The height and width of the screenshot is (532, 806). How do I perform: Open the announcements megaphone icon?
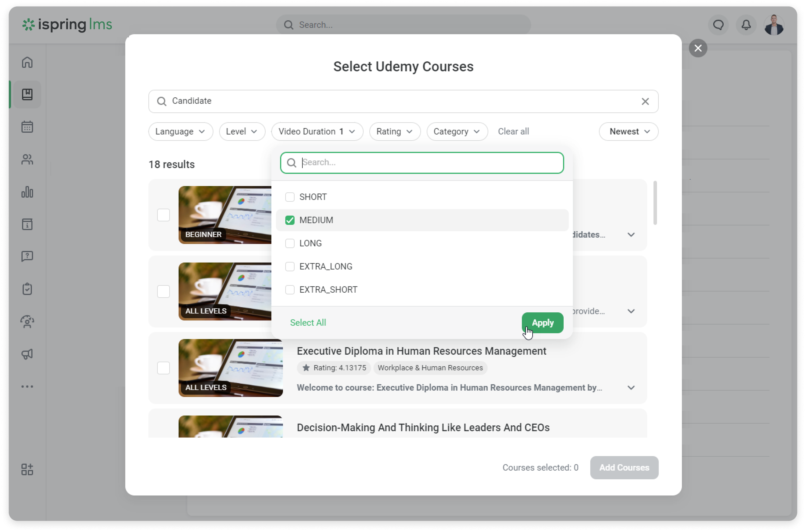(27, 354)
